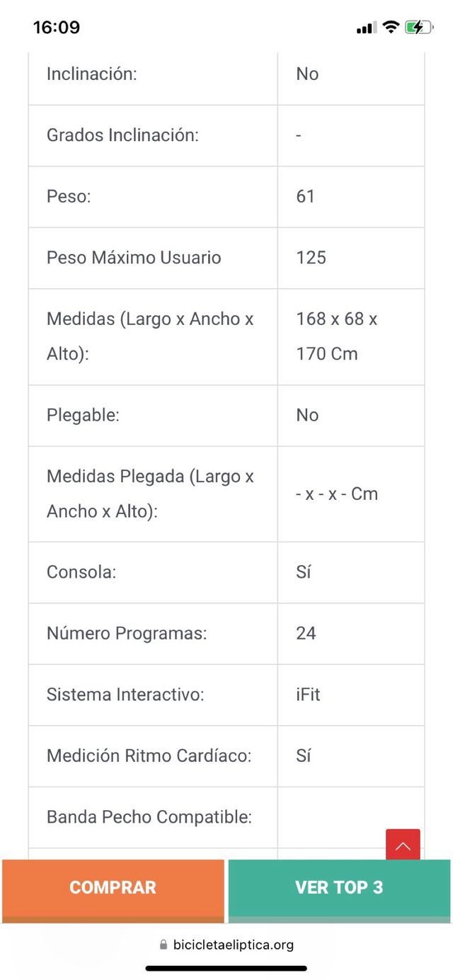Tap the lightning bolt on the battery icon
Screen dimensions: 453x980
(x=417, y=27)
